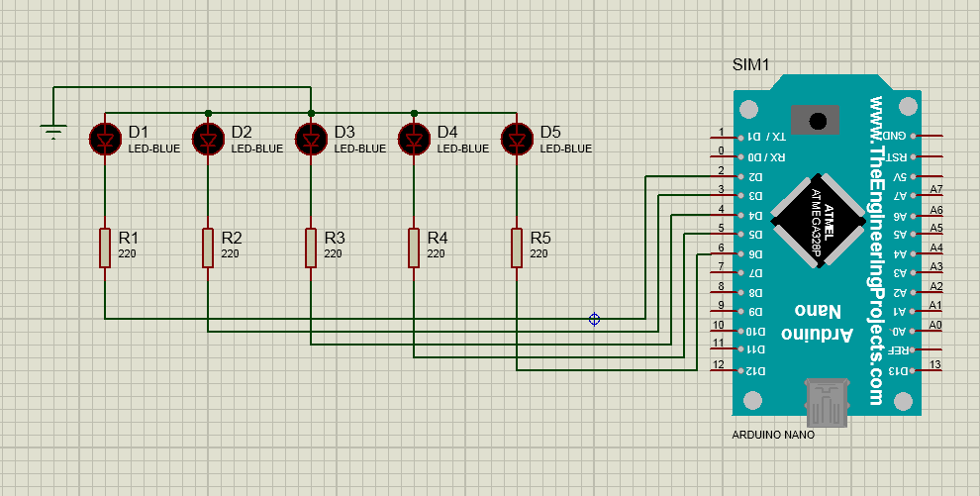Click the GND pin on Arduino Nano
This screenshot has width=980, height=496.
pyautogui.click(x=913, y=136)
